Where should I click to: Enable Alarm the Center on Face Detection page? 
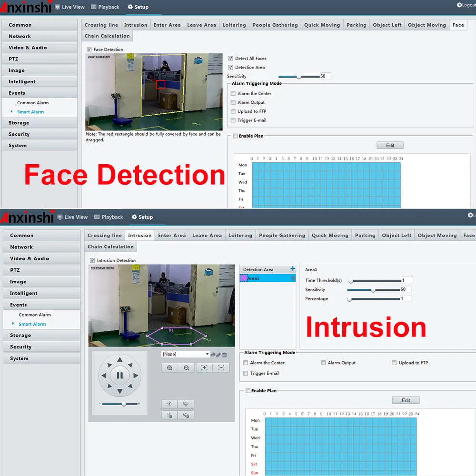tap(233, 93)
